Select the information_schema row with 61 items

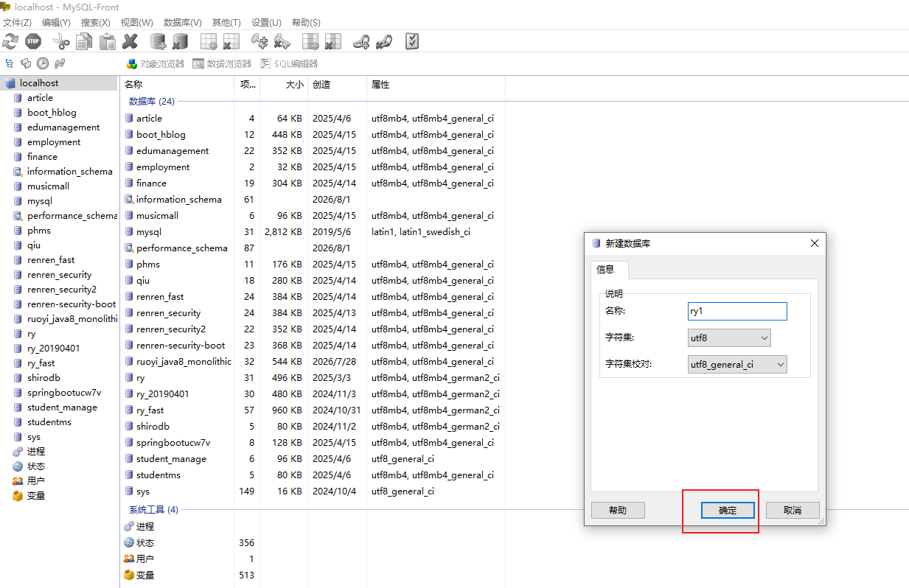point(312,199)
